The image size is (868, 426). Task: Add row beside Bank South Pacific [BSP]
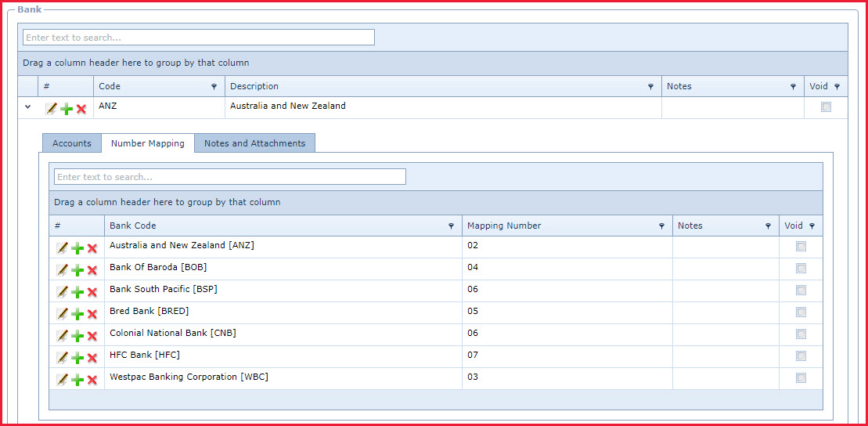(77, 293)
